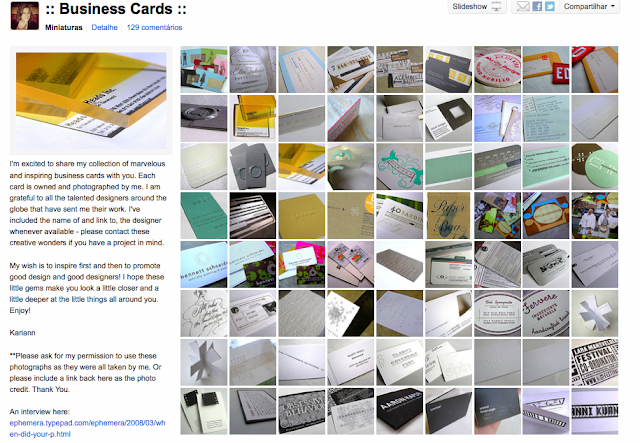Open the card with square cutout thumbnail
640x443 pixels.
pyautogui.click(x=448, y=118)
